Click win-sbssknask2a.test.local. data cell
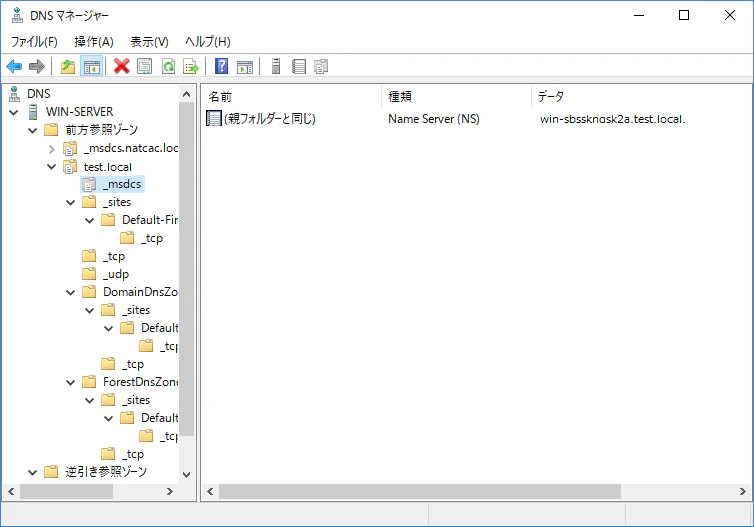This screenshot has height=527, width=754. tap(613, 119)
